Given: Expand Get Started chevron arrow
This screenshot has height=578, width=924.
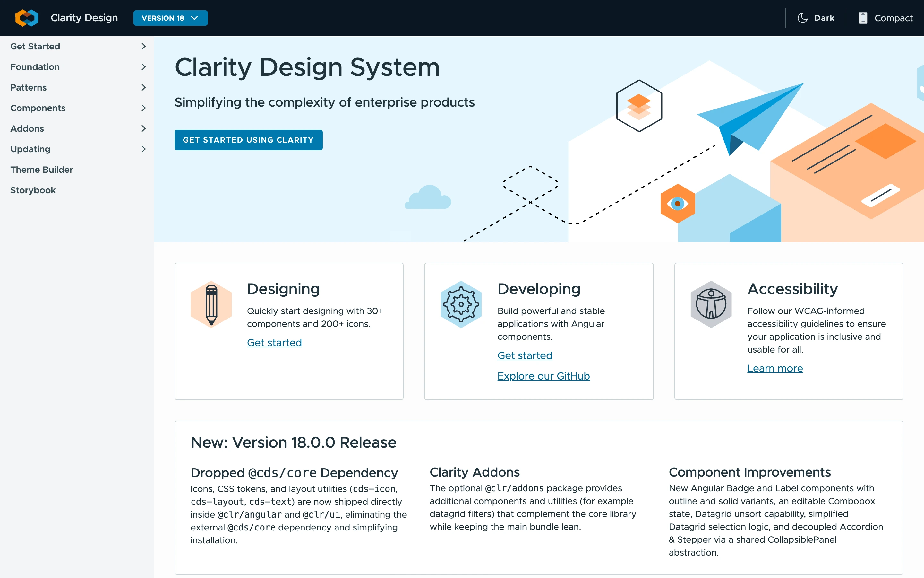Looking at the screenshot, I should (143, 46).
